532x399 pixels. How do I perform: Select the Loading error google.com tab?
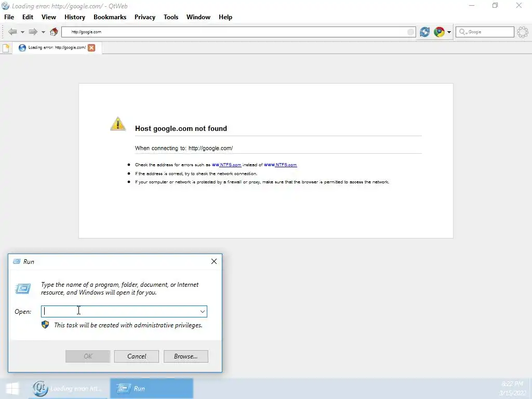(x=57, y=47)
